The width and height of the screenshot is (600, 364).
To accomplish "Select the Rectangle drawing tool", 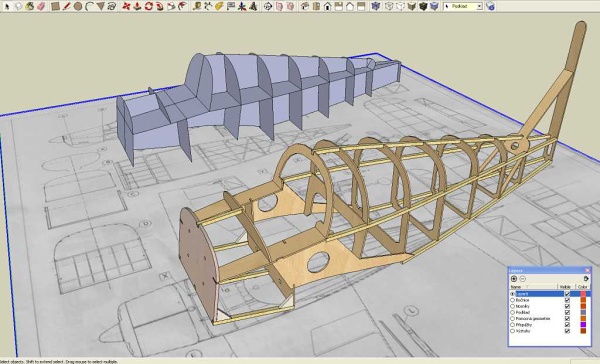I will pyautogui.click(x=55, y=6).
